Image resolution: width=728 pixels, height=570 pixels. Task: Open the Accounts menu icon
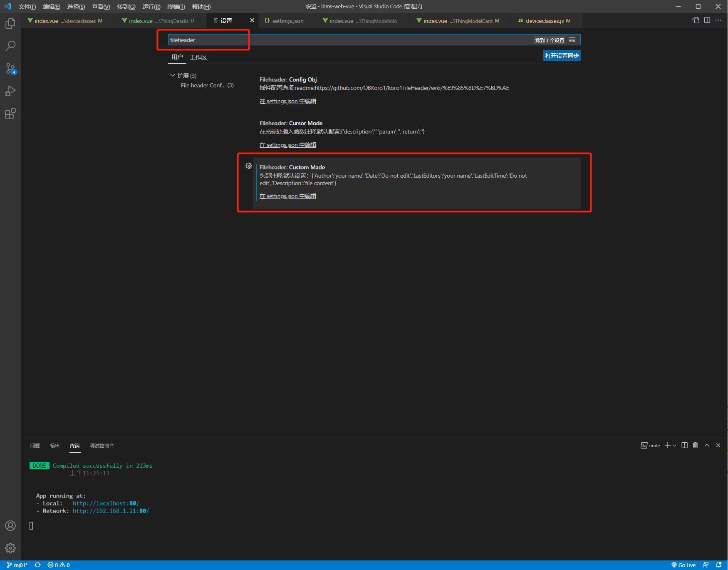coord(10,526)
